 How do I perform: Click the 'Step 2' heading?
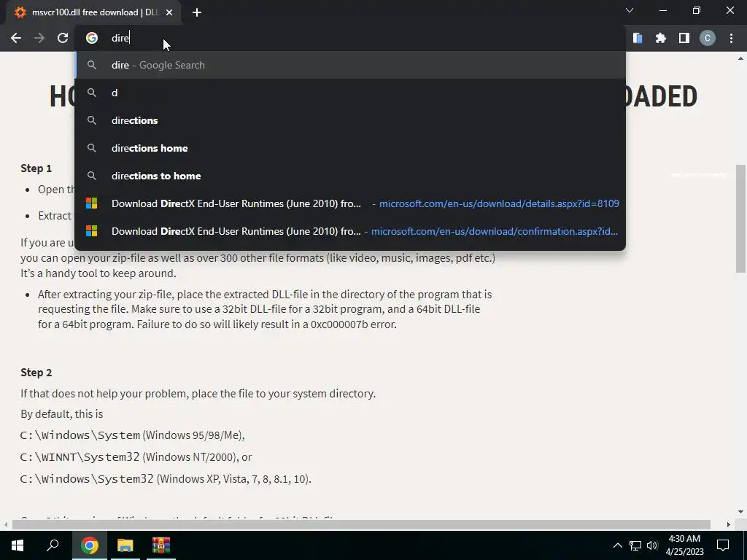pyautogui.click(x=36, y=373)
